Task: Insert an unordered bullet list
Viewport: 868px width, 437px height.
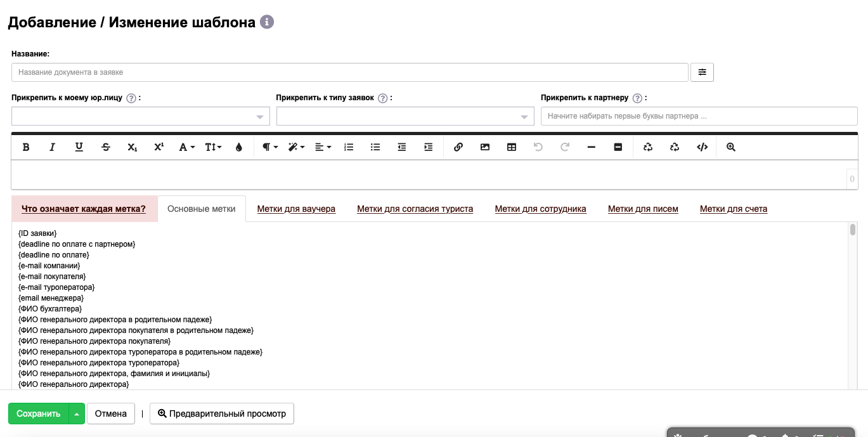Action: (375, 147)
